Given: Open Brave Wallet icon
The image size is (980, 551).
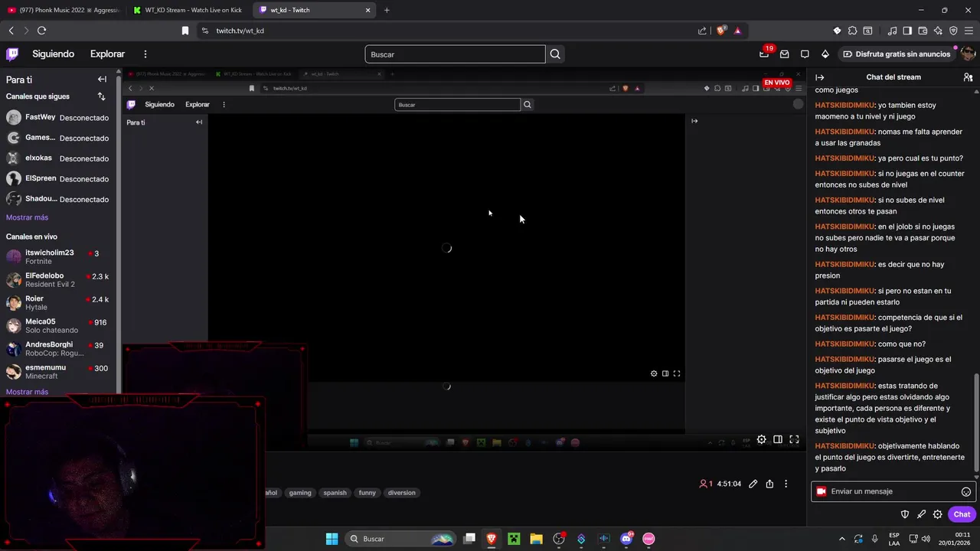Looking at the screenshot, I should coord(923,31).
